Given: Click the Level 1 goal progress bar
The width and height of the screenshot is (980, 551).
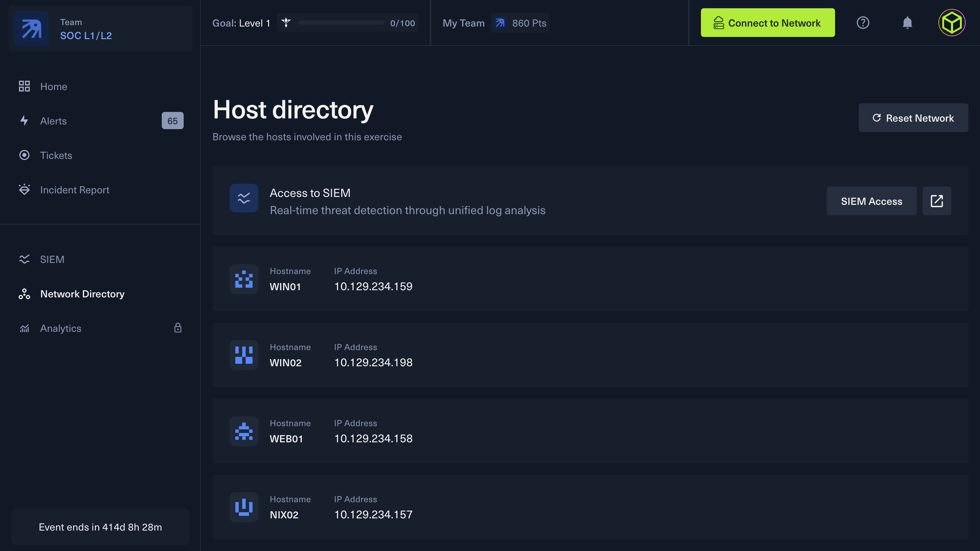Looking at the screenshot, I should 341,23.
